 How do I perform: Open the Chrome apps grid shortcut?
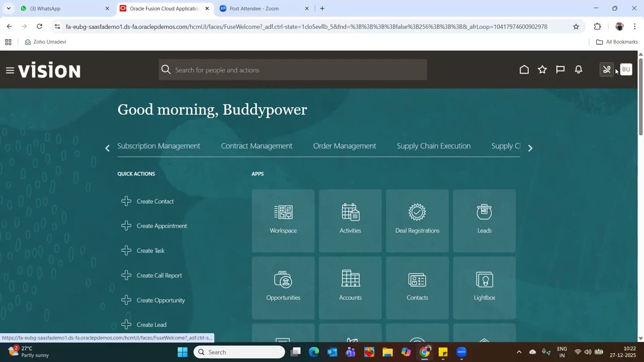tap(8, 42)
